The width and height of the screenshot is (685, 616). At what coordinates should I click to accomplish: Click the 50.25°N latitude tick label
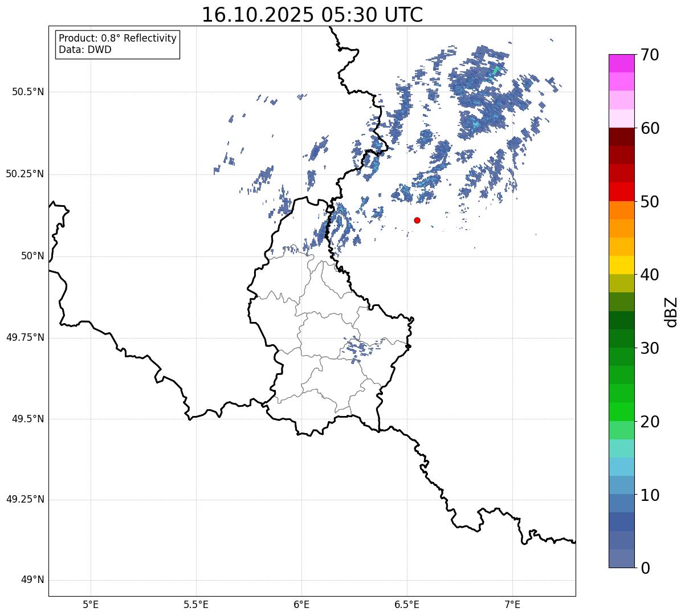25,174
